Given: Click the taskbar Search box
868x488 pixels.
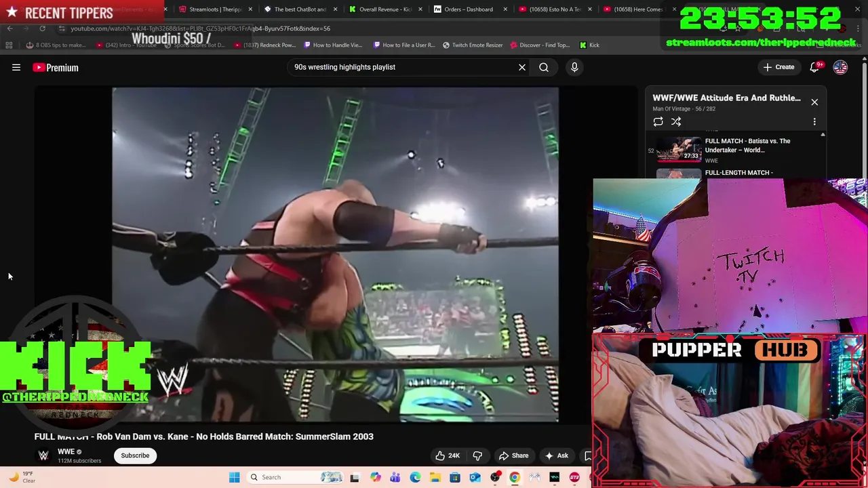Looking at the screenshot, I should pos(294,477).
